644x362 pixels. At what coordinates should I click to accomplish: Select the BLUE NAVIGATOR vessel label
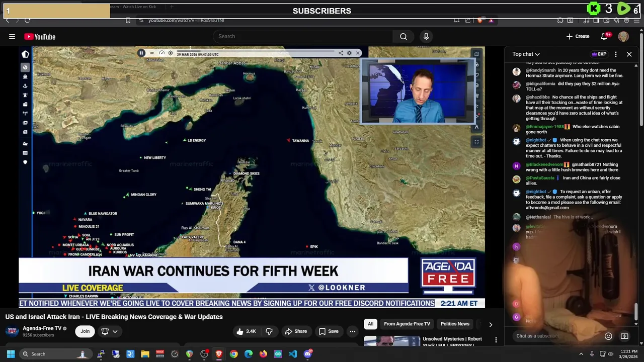[x=103, y=214]
